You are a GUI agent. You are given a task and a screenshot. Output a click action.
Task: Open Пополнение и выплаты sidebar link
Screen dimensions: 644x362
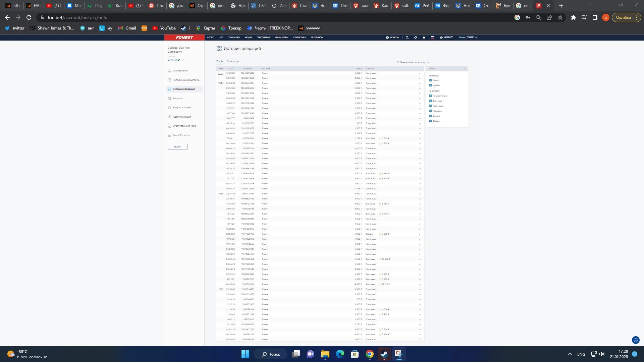point(185,80)
